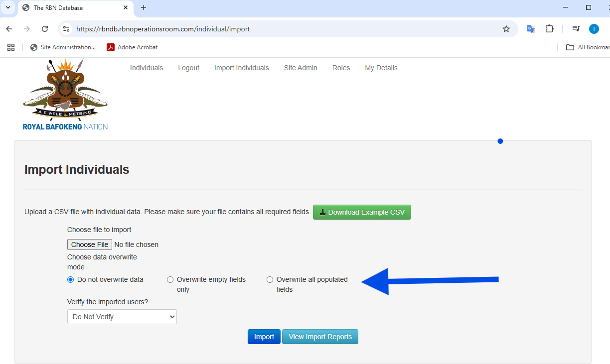
Task: Go to the Site Admin menu item
Action: click(301, 68)
